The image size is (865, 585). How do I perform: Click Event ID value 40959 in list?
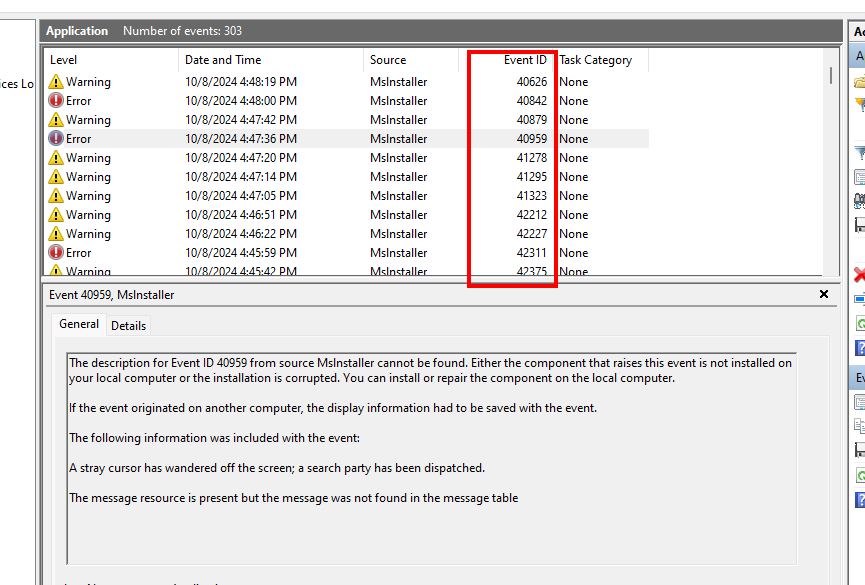point(532,139)
